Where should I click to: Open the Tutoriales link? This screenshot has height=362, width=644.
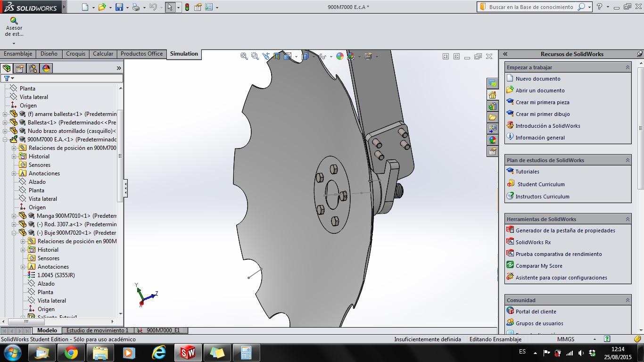click(x=527, y=172)
